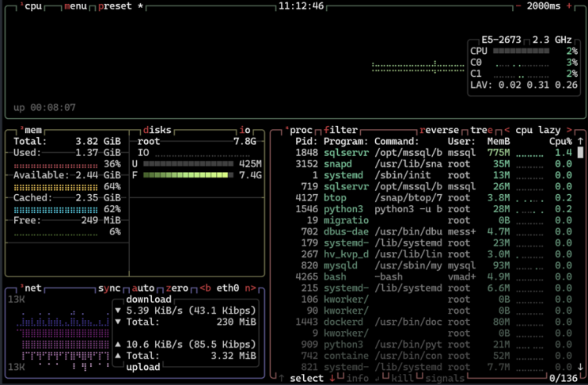The height and width of the screenshot is (385, 588).
Task: Select the sqlservr process 1848
Action: click(x=434, y=153)
